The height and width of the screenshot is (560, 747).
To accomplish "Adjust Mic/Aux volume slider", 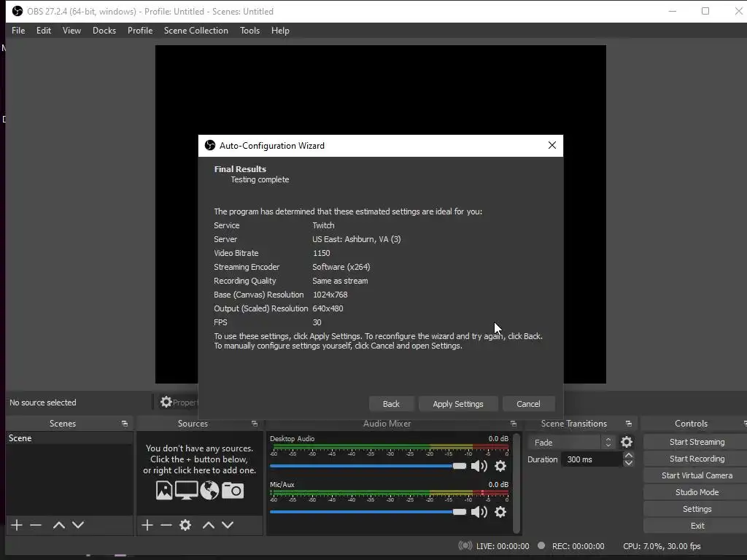I will point(368,512).
